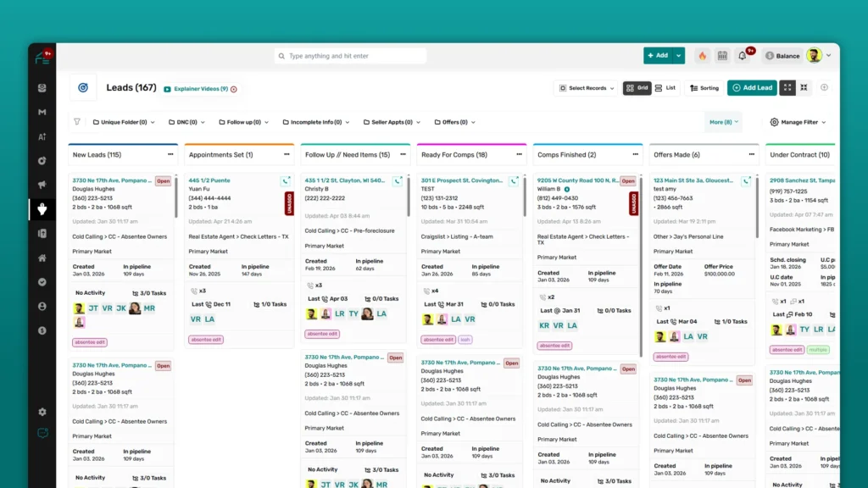Expand Incomplete Info filter dropdown

(316, 122)
